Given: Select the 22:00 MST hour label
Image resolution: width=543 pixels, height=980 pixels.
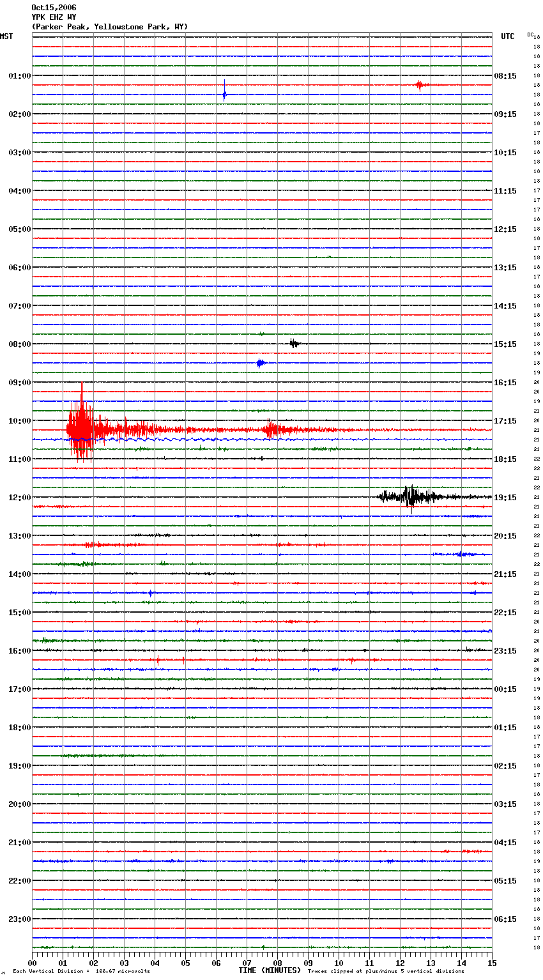Looking at the screenshot, I should coord(19,881).
